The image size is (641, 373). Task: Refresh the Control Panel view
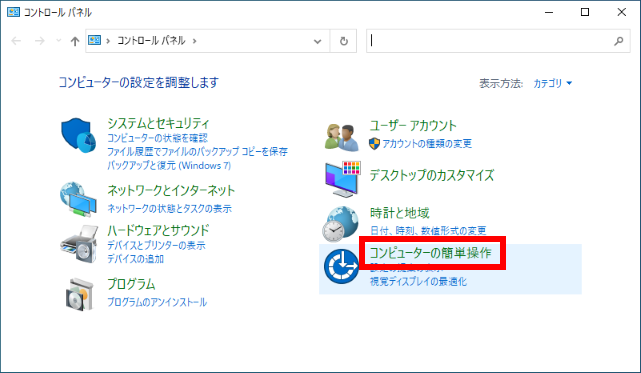tap(344, 41)
